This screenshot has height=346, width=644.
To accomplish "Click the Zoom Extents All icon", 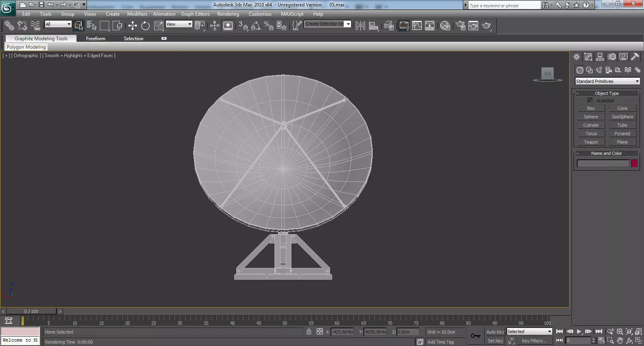I will (639, 332).
